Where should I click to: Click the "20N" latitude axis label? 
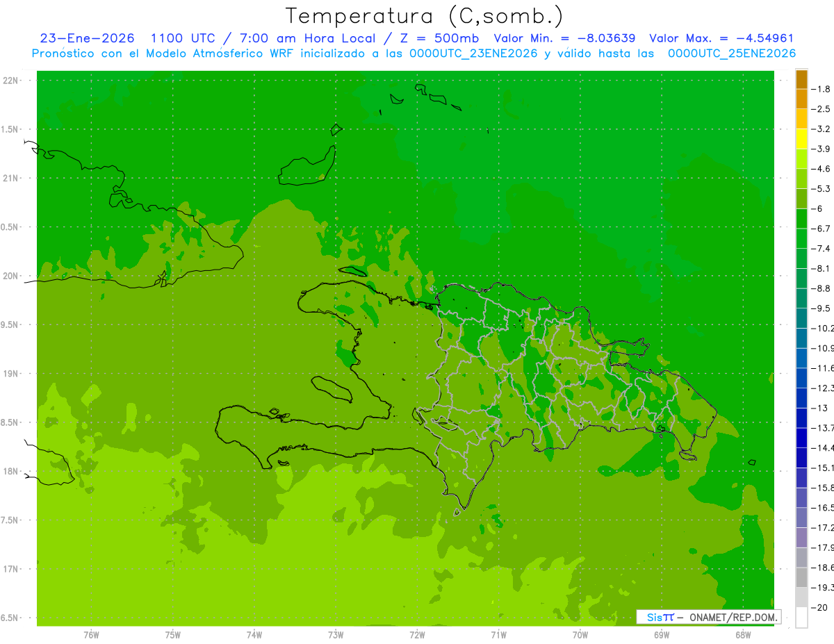pyautogui.click(x=11, y=276)
